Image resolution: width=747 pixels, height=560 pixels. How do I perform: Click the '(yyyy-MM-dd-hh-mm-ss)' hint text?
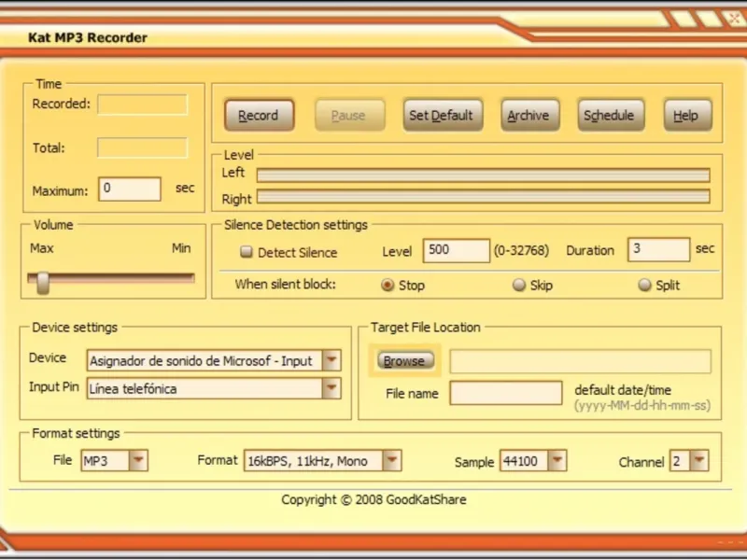coord(642,405)
